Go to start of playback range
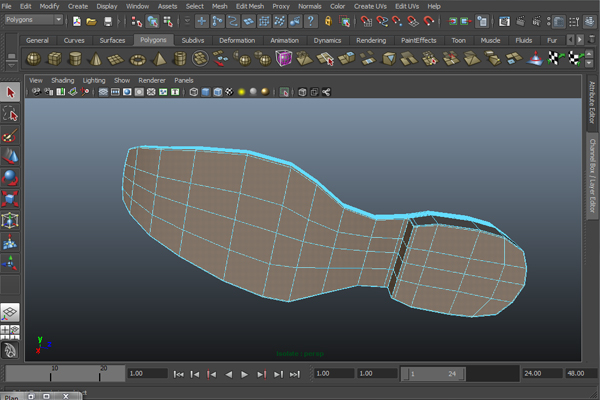Viewport: 600px width, 400px height. coord(178,374)
